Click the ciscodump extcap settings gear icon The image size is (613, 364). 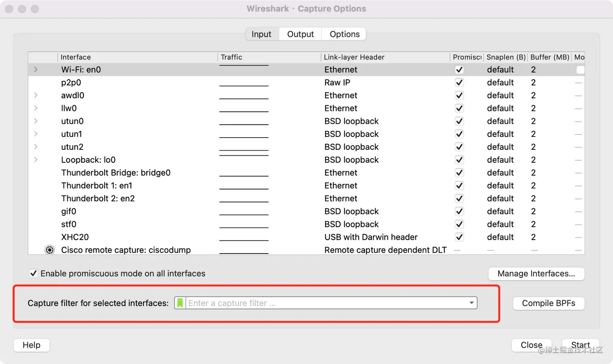pyautogui.click(x=49, y=250)
